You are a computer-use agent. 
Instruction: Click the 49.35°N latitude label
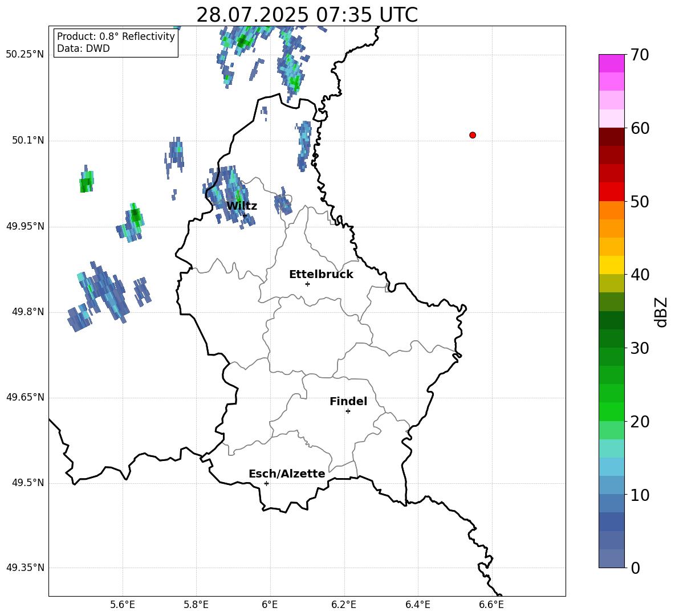(25, 568)
